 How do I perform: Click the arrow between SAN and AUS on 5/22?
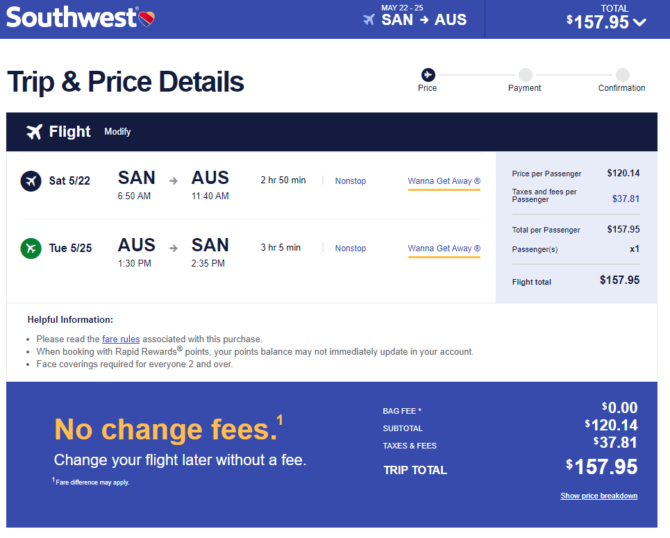[173, 181]
